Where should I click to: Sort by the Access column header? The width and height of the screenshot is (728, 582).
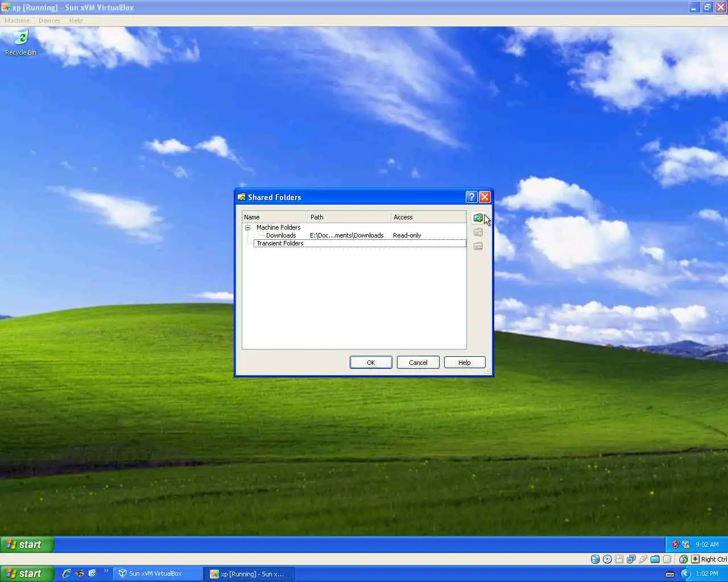[x=428, y=217]
